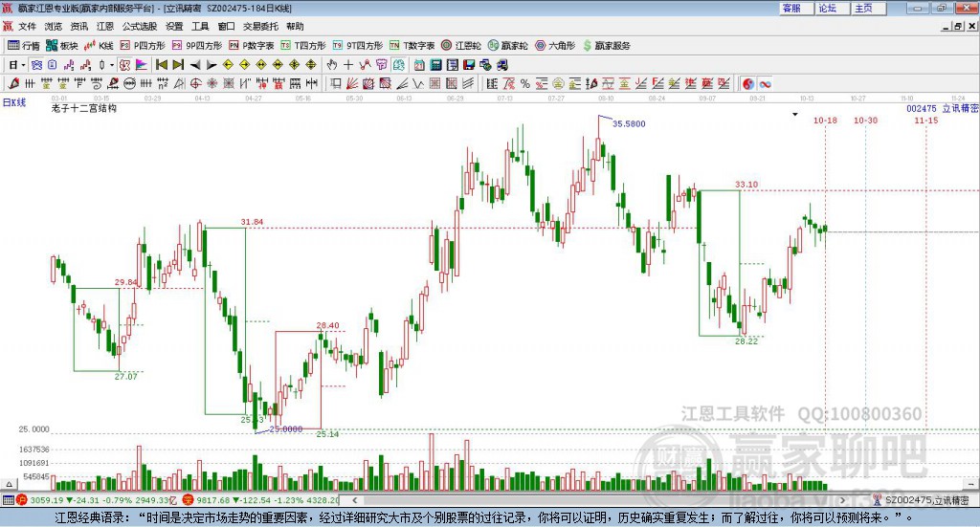Open the 行情 quotes toolbar button
The width and height of the screenshot is (980, 527).
pyautogui.click(x=23, y=46)
